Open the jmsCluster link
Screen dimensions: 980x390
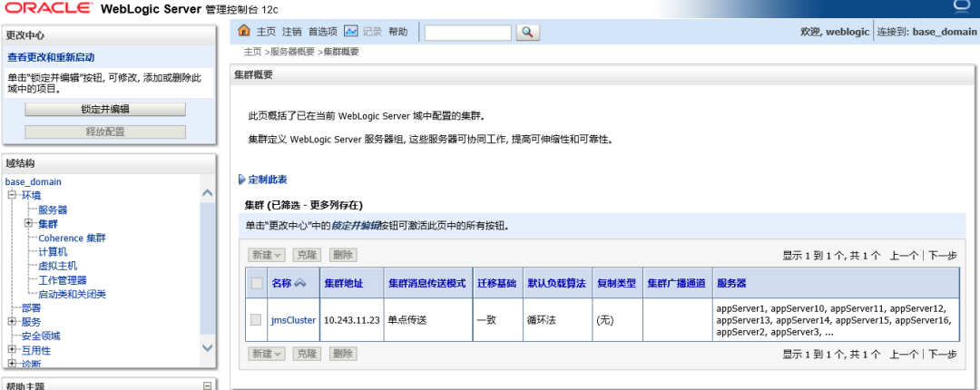tap(294, 320)
